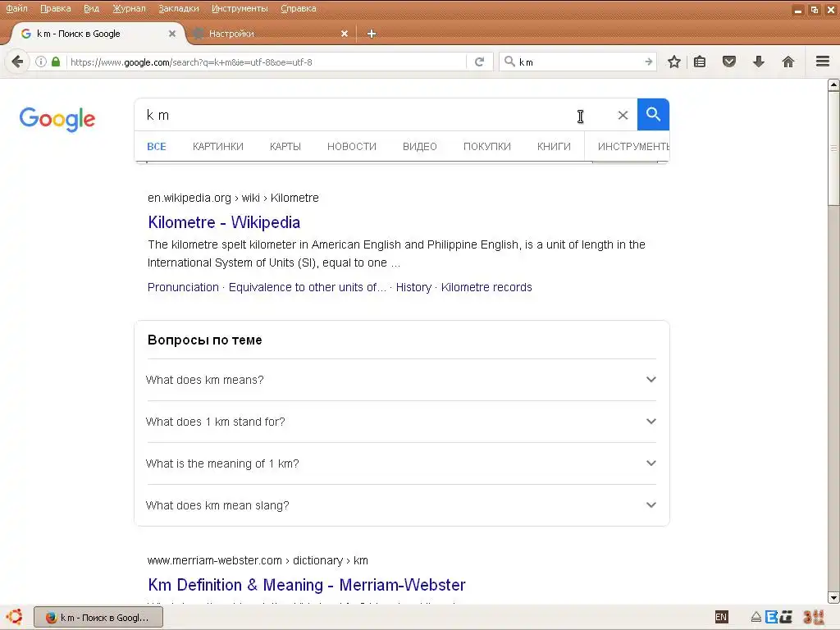The image size is (840, 630).
Task: Close the 'k m - Поиск в Google' tab
Action: coord(172,34)
